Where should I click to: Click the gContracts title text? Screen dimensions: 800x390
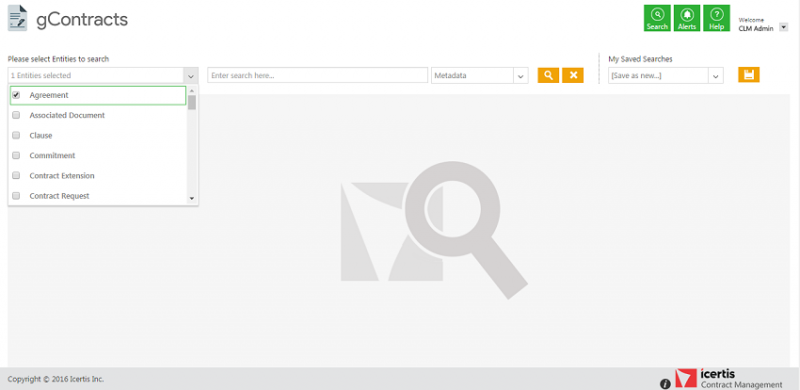pyautogui.click(x=82, y=19)
